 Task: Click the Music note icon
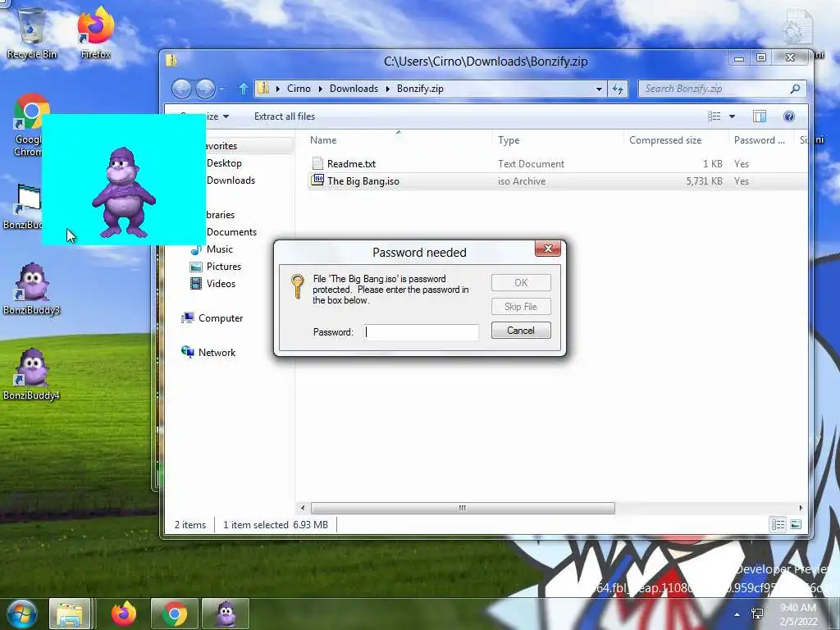[x=197, y=249]
